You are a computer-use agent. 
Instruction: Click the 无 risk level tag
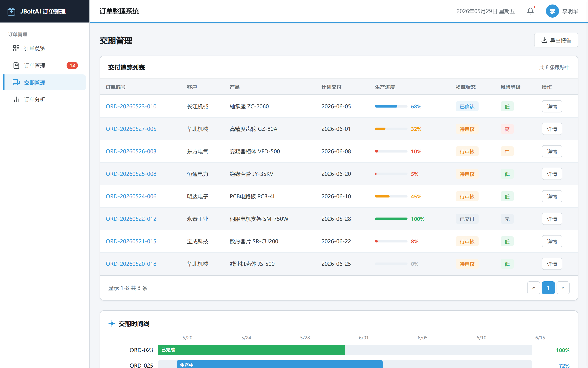click(507, 219)
